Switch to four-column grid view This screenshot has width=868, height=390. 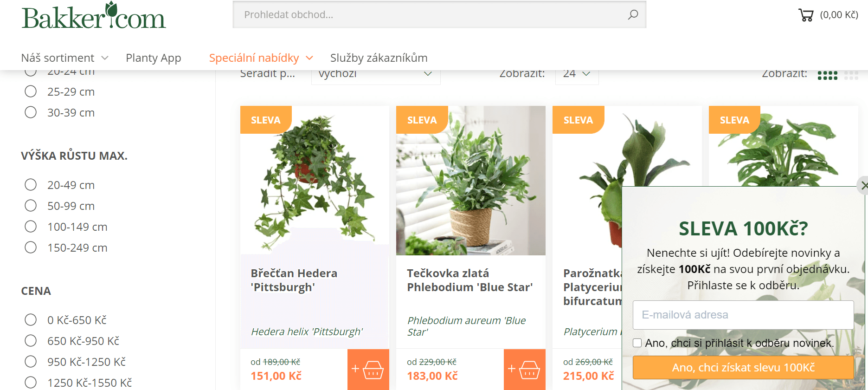[x=827, y=75]
